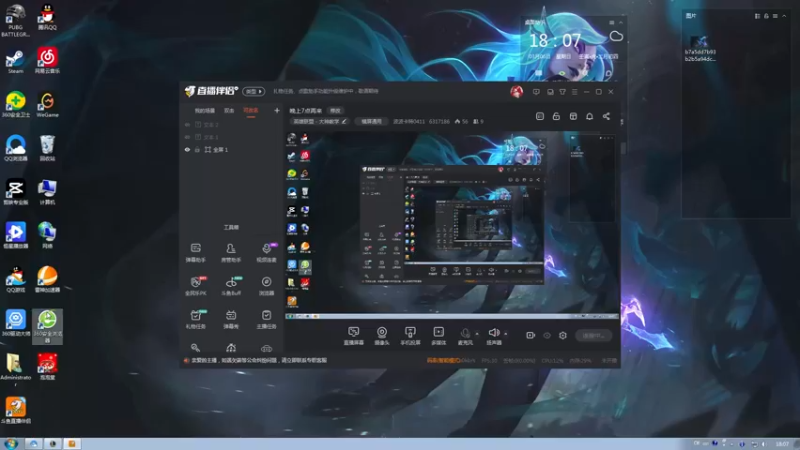800x450 pixels.
Task: Open streaming settings gear icon
Action: (563, 335)
